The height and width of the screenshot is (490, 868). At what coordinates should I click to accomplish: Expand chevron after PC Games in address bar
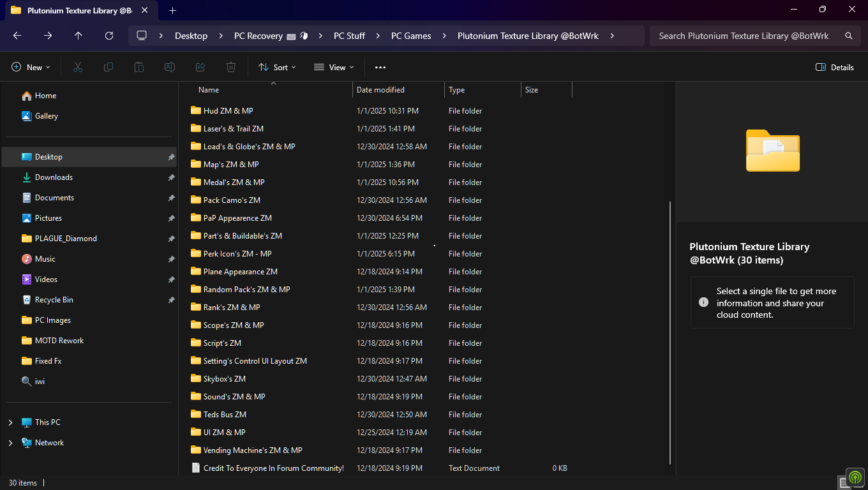444,36
